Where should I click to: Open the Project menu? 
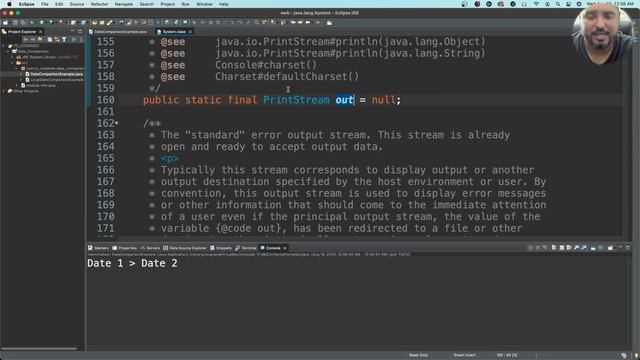(167, 4)
